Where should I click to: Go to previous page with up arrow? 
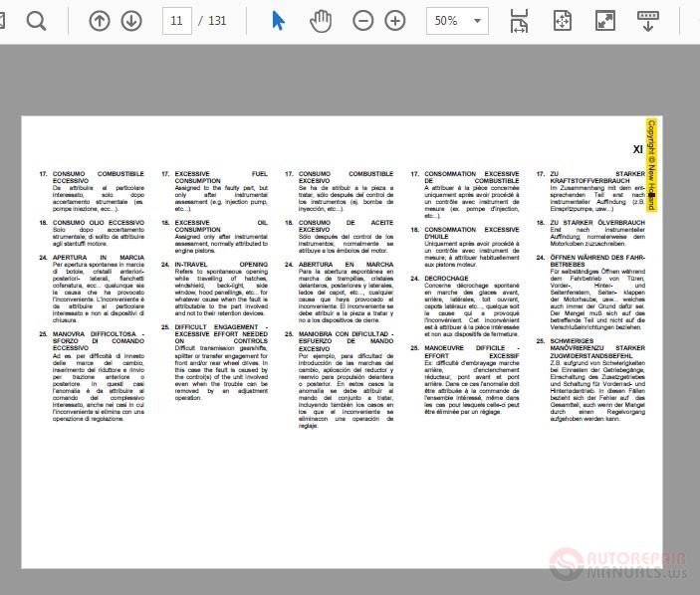coord(100,21)
